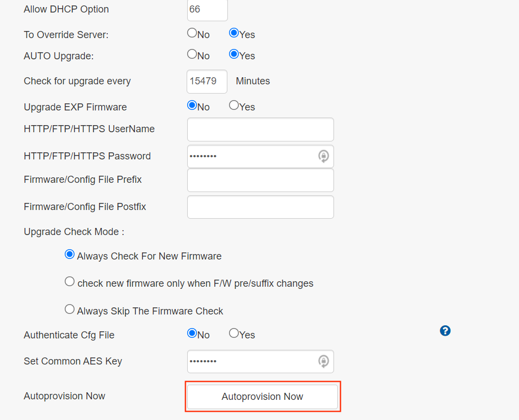Enable Upgrade EXP Firmware with Yes
519x420 pixels.
[x=234, y=106]
